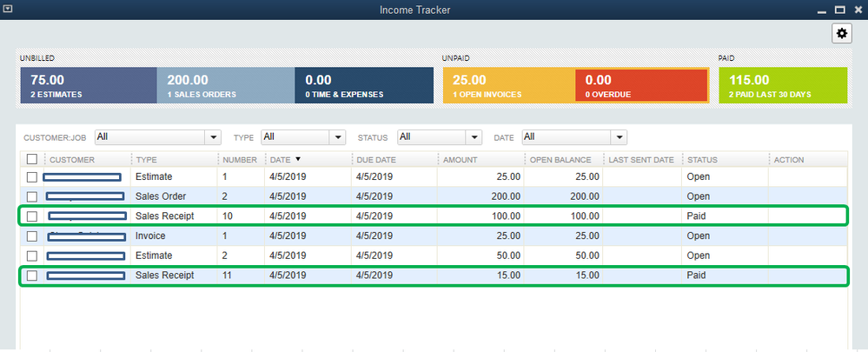Click the 'Invoice' type cell
Image resolution: width=868 pixels, height=352 pixels.
click(150, 236)
